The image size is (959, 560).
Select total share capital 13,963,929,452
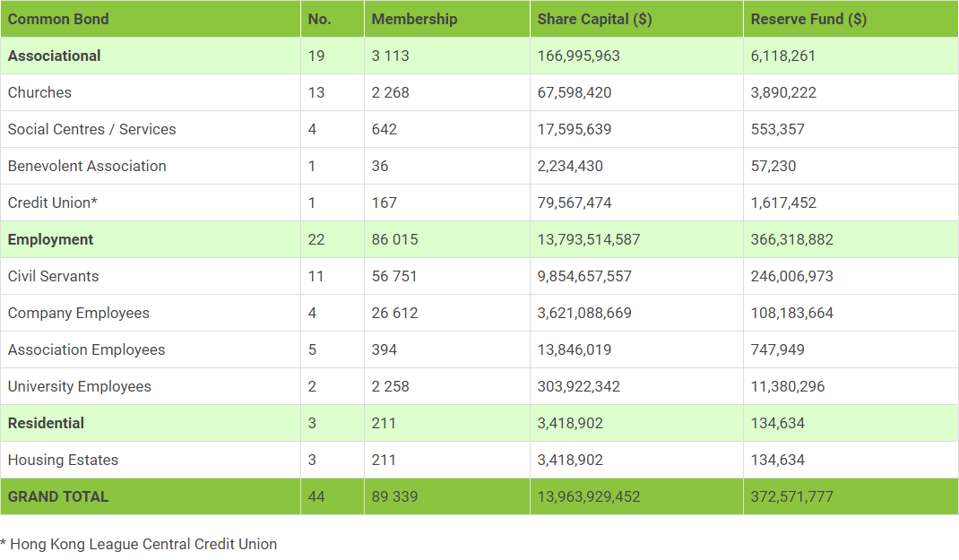(x=588, y=495)
